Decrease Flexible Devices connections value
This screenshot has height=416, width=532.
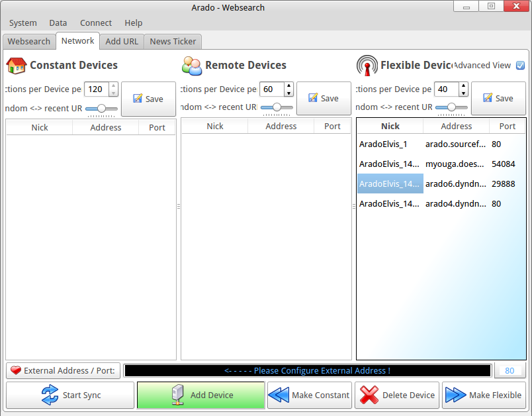(463, 93)
